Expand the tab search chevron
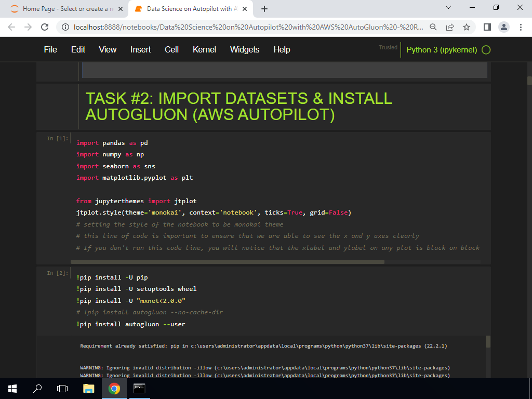Screen dimensions: 532x399 point(449,8)
